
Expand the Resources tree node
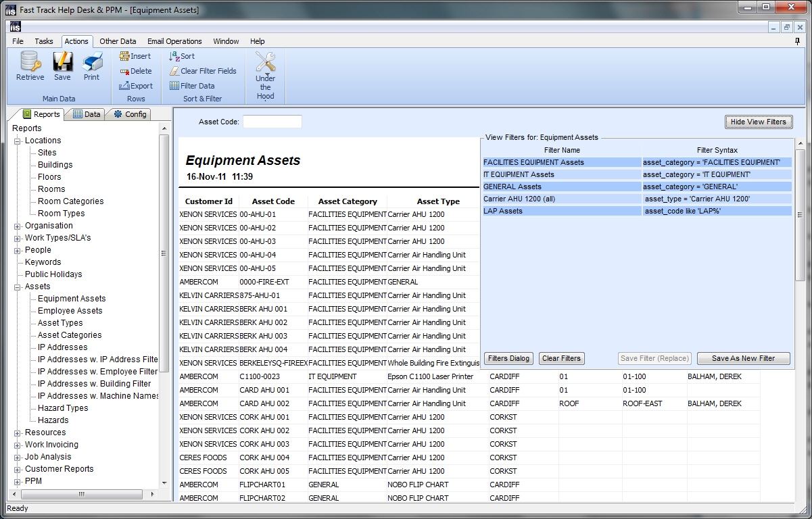coord(18,432)
